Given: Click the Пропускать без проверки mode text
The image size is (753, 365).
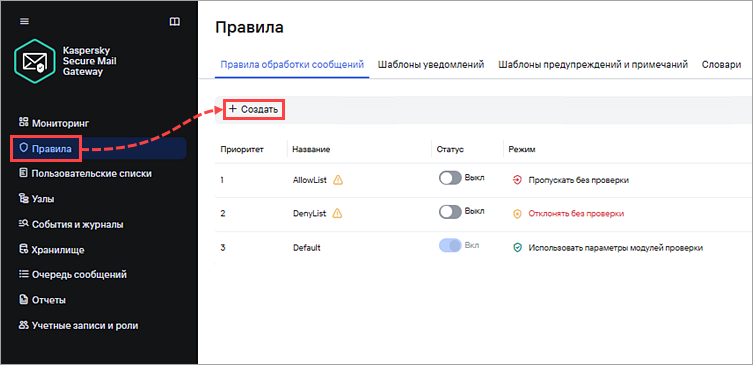Looking at the screenshot, I should click(x=579, y=180).
